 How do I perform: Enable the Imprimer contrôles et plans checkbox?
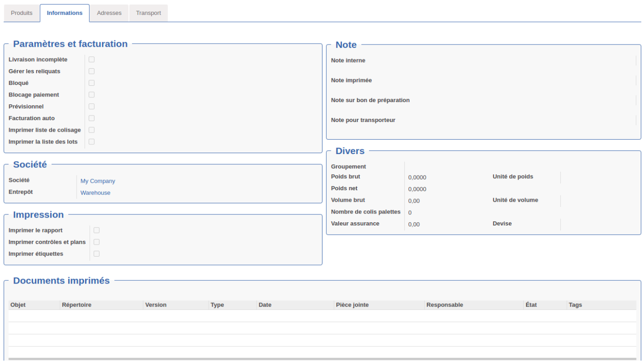[97, 242]
